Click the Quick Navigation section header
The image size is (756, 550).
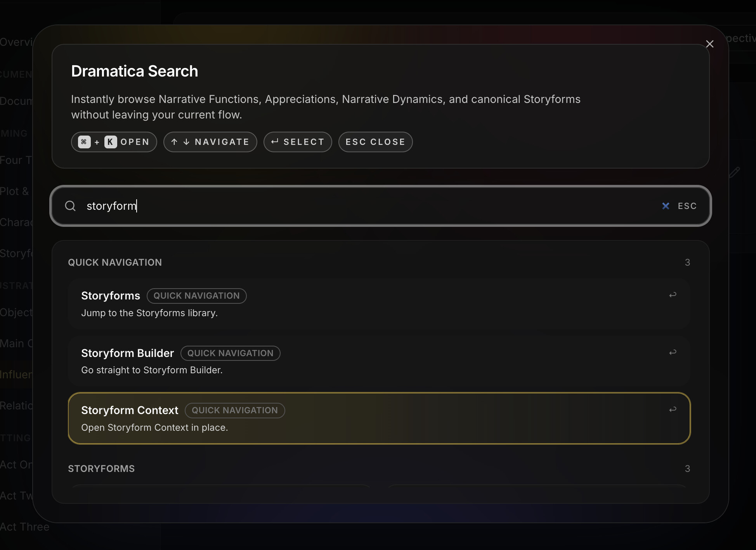pos(115,262)
